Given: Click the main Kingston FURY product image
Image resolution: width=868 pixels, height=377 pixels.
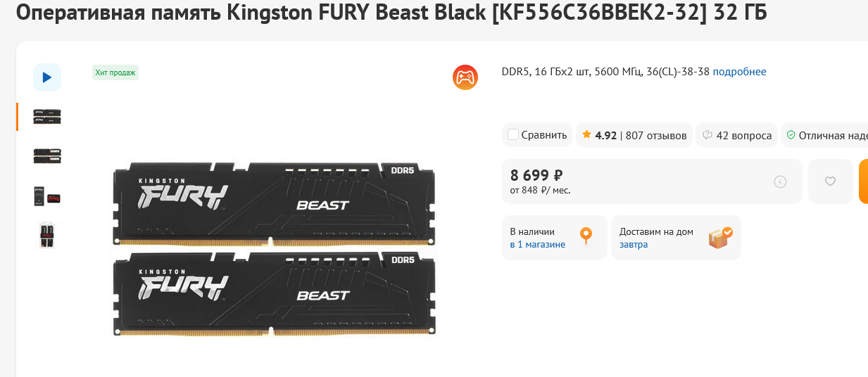Looking at the screenshot, I should 274,249.
